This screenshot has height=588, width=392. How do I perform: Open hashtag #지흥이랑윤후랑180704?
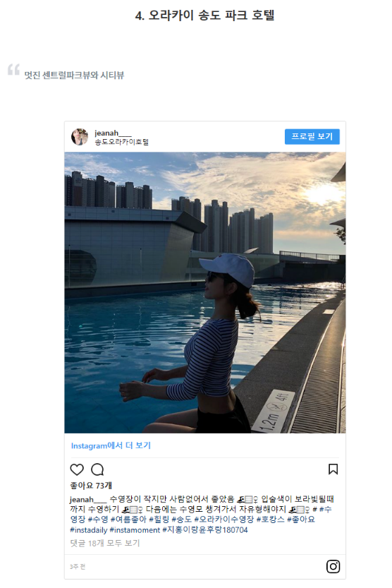point(204,530)
